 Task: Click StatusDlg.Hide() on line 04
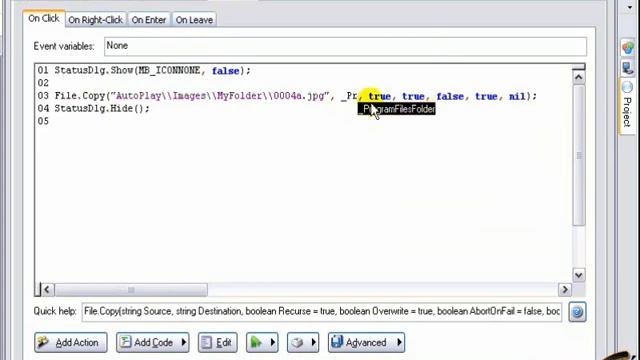coord(102,109)
